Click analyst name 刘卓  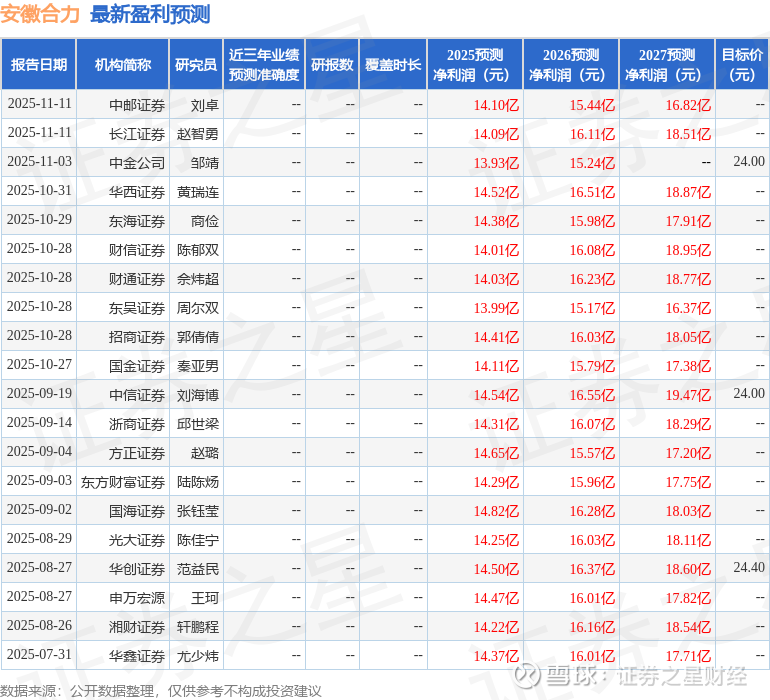click(205, 105)
